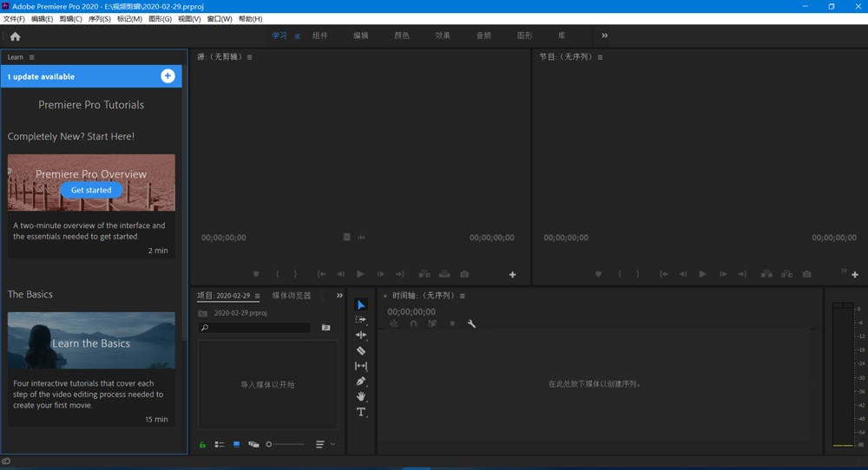868x470 pixels.
Task: Select the Track Select Forward tool
Action: click(361, 320)
